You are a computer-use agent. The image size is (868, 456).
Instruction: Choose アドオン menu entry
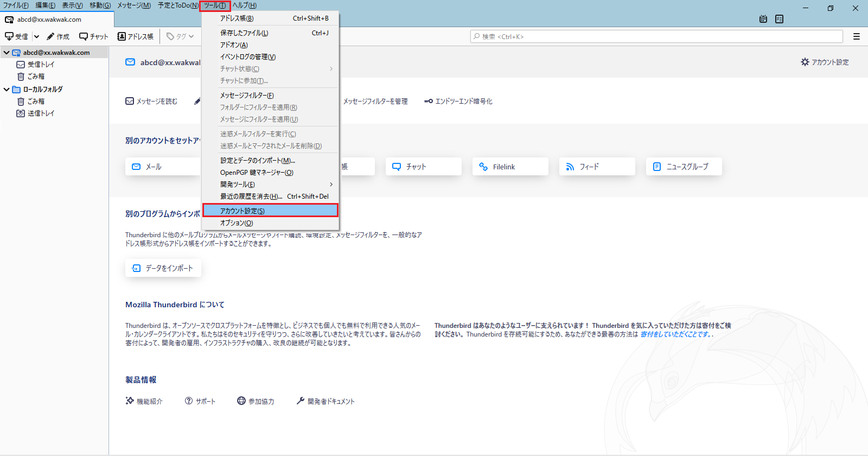(270, 45)
